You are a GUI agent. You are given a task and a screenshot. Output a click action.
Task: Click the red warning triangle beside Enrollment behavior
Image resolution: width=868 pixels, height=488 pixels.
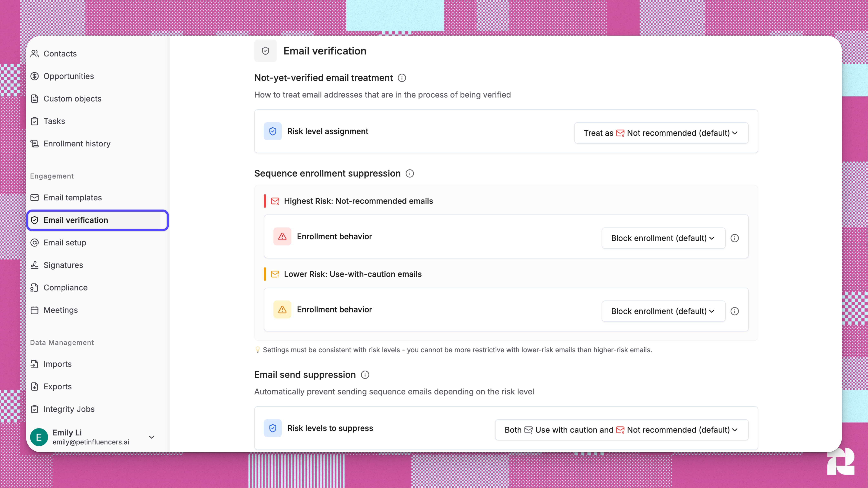pyautogui.click(x=282, y=236)
